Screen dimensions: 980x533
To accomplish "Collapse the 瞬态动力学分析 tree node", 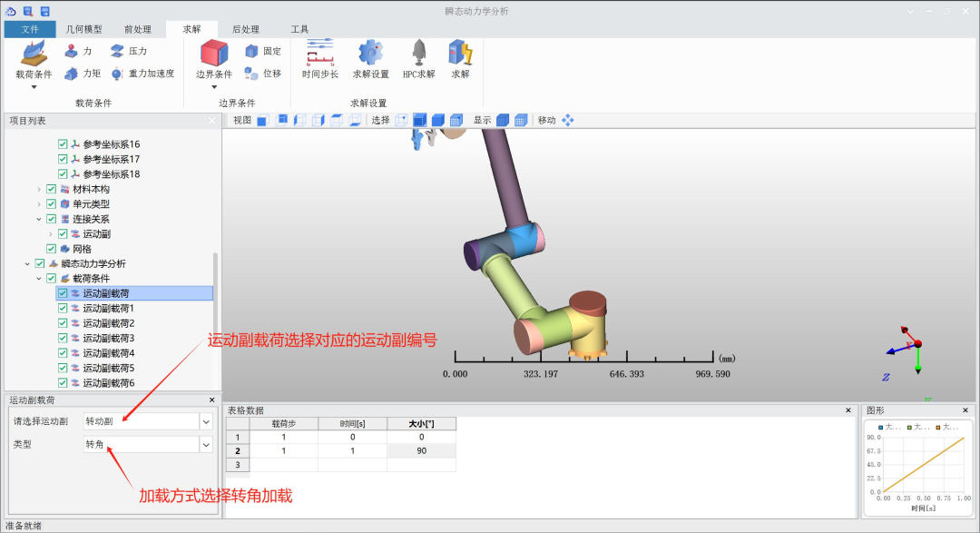I will click(x=27, y=264).
